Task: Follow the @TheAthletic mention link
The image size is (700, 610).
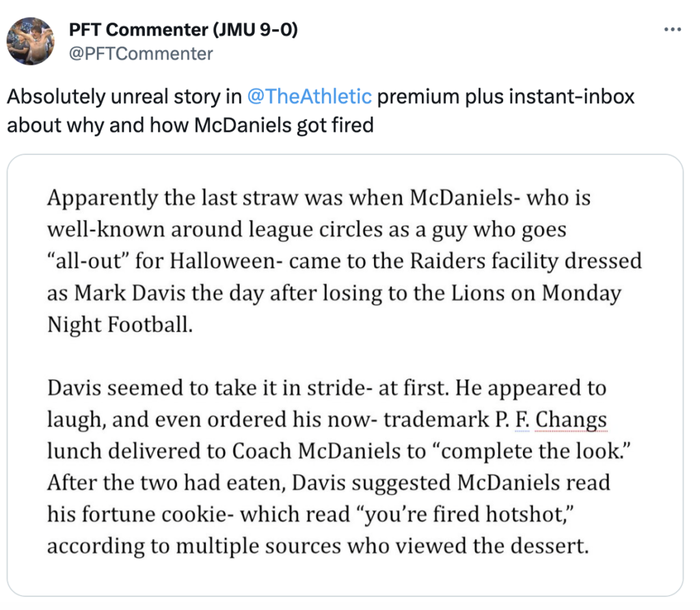Action: (x=309, y=96)
